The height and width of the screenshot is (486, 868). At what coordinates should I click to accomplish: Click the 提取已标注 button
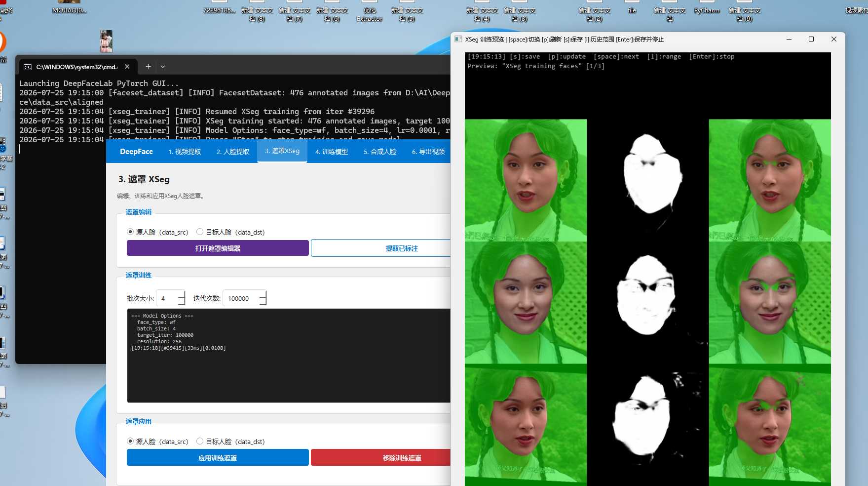[381, 248]
